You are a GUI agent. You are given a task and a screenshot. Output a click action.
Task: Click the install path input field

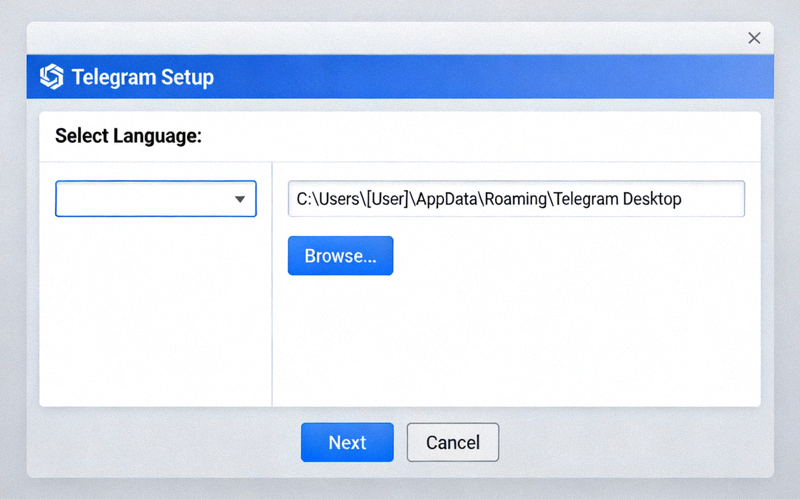coord(516,198)
